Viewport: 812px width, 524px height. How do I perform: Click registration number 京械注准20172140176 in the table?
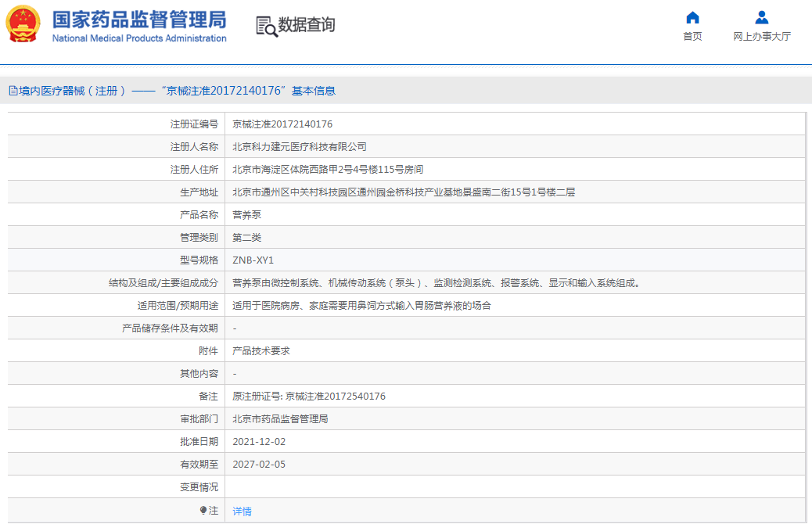tap(282, 124)
